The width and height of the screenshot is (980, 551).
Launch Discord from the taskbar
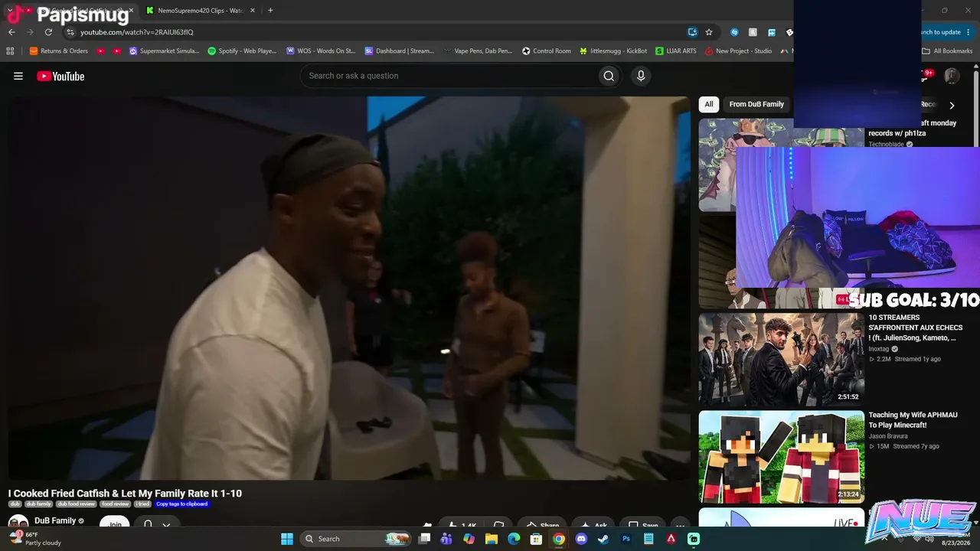(x=581, y=539)
